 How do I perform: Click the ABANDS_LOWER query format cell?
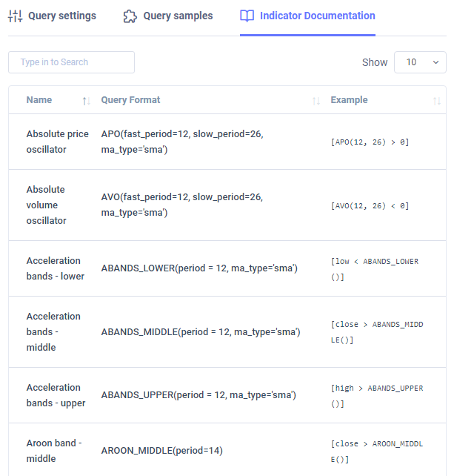tap(199, 268)
